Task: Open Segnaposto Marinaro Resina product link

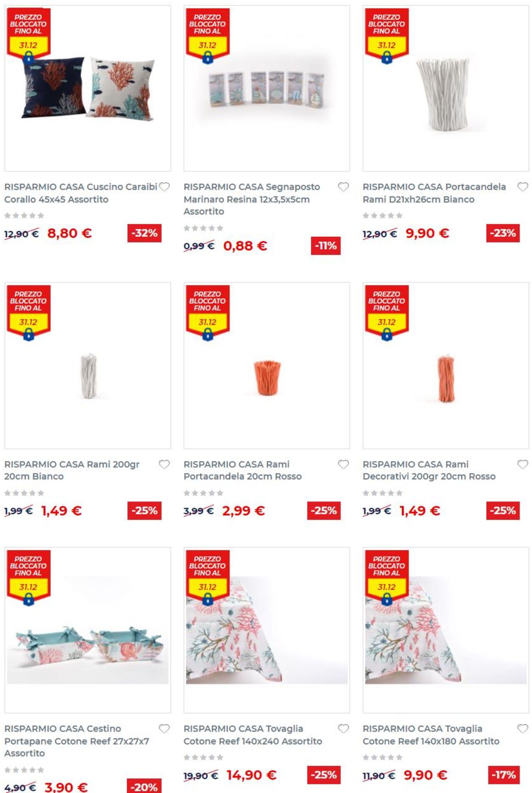Action: pyautogui.click(x=252, y=199)
